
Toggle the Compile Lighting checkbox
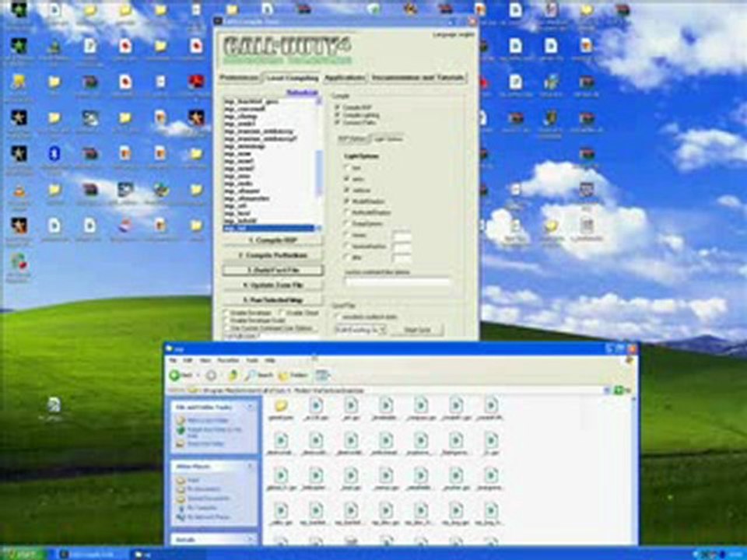pos(338,115)
